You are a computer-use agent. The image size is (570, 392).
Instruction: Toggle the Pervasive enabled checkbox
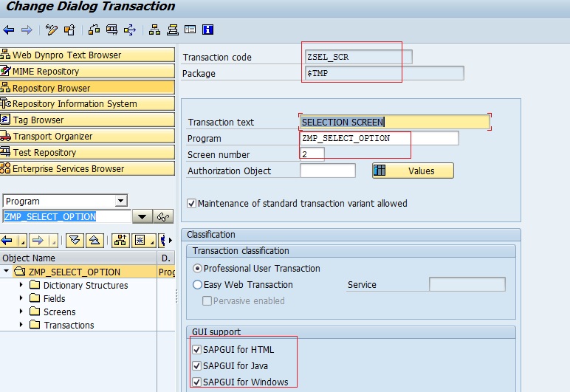click(207, 300)
